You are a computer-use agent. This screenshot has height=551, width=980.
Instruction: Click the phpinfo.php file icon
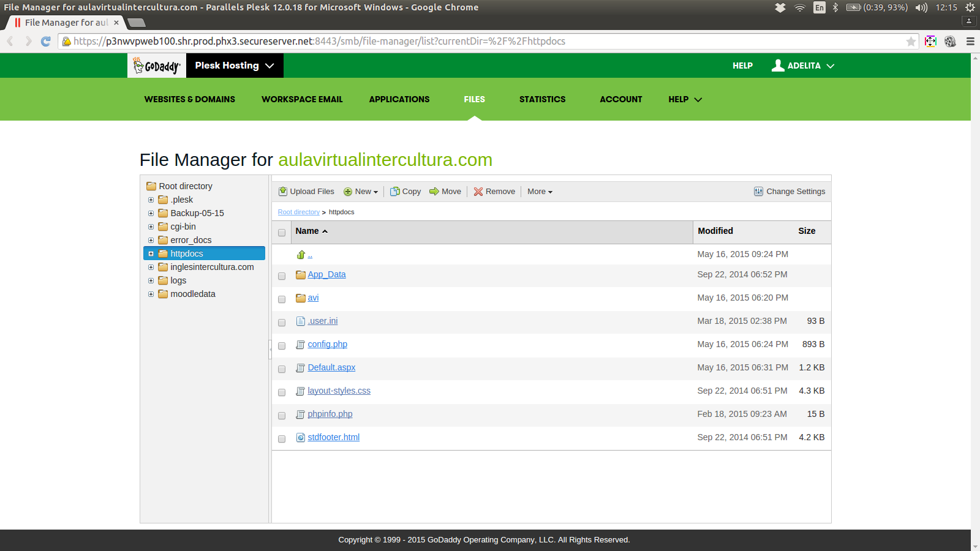point(301,414)
